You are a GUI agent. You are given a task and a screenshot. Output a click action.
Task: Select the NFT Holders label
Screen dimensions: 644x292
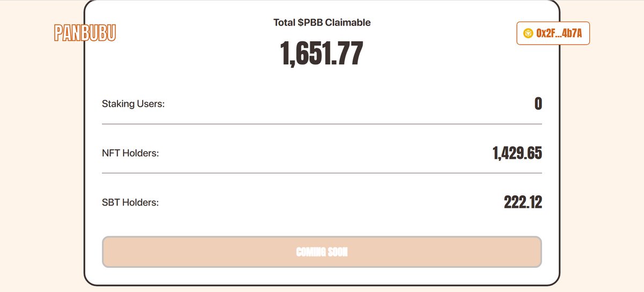point(130,153)
